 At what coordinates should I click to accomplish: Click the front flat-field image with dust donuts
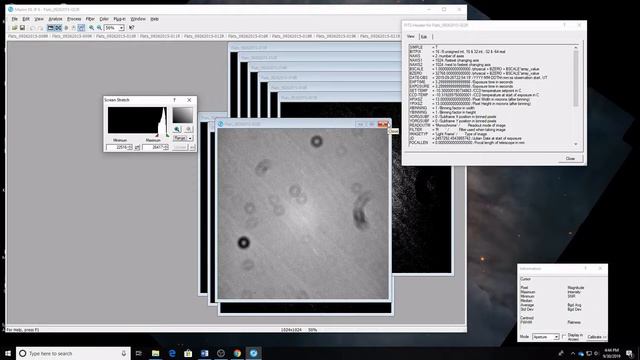point(303,213)
